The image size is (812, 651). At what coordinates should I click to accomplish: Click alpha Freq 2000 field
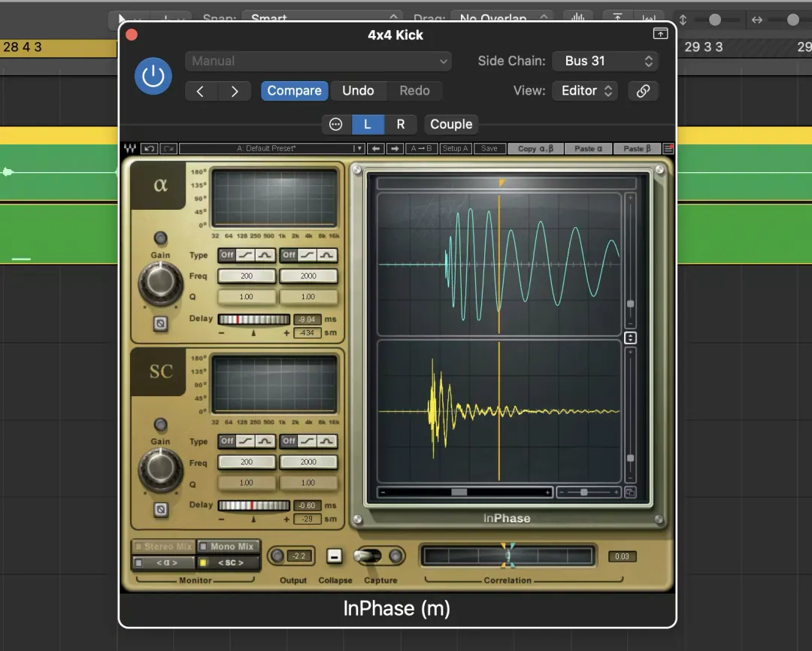click(309, 276)
